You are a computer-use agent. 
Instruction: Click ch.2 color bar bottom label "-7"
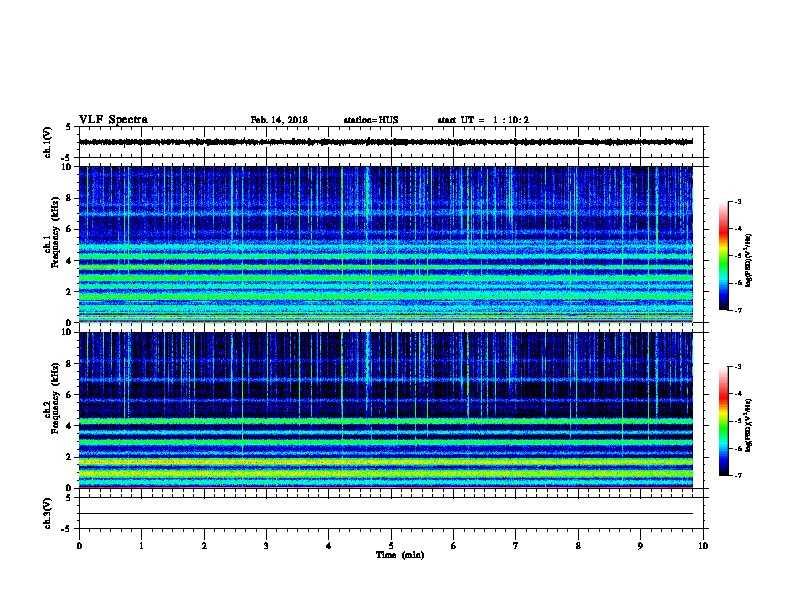coord(737,476)
